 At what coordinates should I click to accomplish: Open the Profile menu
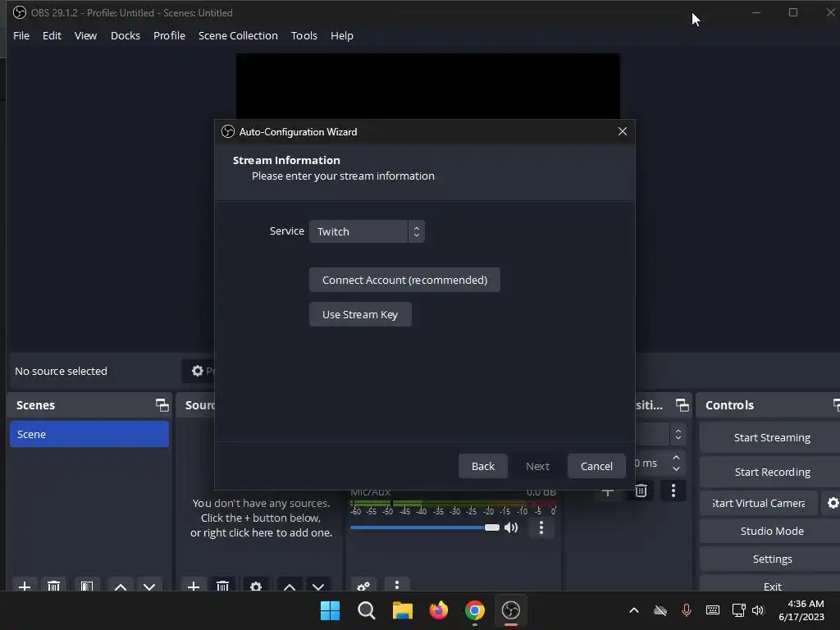coord(169,35)
